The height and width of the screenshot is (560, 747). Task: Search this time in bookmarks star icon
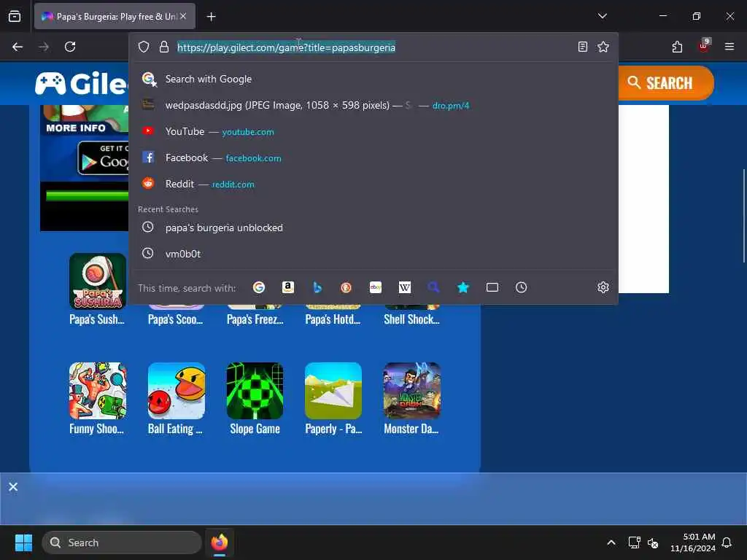point(463,287)
